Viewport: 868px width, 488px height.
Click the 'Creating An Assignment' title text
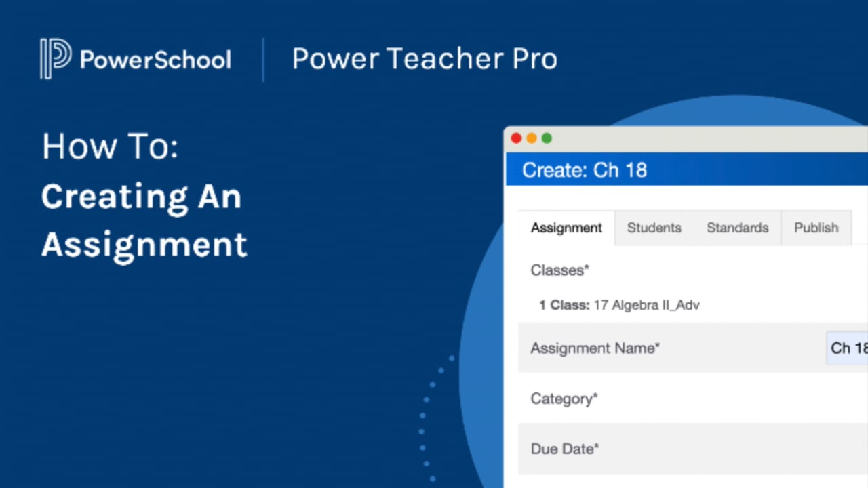[144, 220]
